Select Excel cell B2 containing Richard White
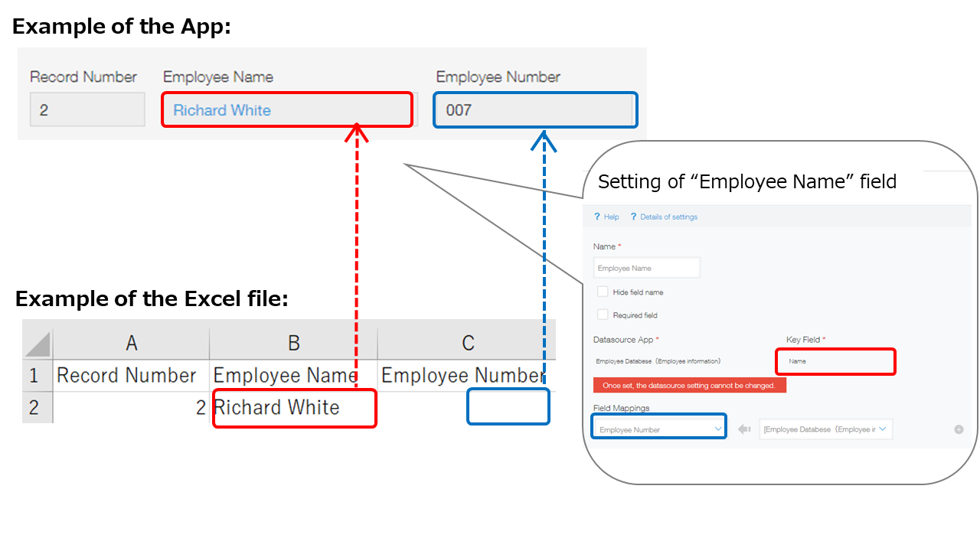The image size is (980, 551). (294, 407)
